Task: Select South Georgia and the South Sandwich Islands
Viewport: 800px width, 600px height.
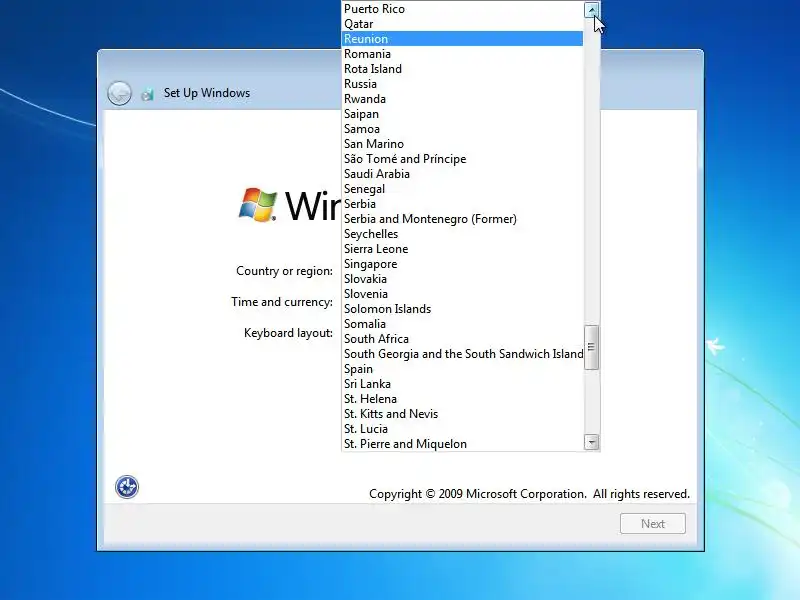Action: point(462,354)
